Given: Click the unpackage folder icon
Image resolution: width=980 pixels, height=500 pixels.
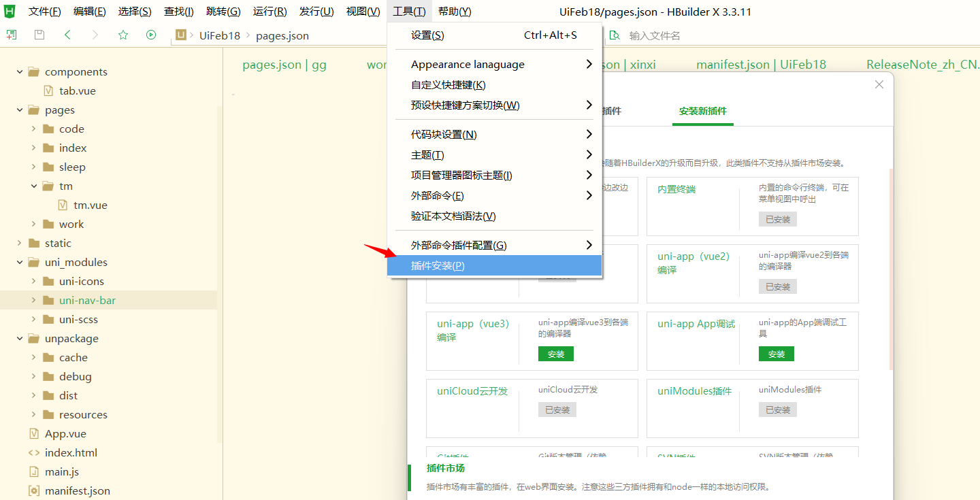Looking at the screenshot, I should click(33, 338).
